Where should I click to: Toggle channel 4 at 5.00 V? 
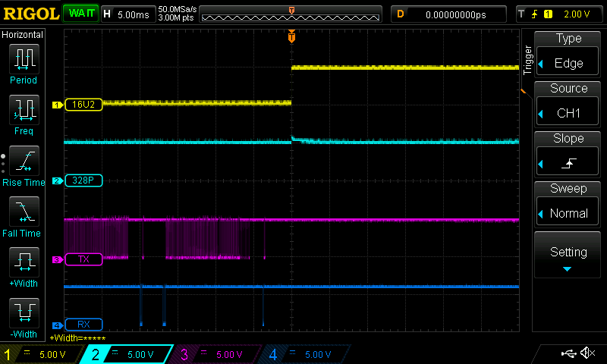(304, 354)
